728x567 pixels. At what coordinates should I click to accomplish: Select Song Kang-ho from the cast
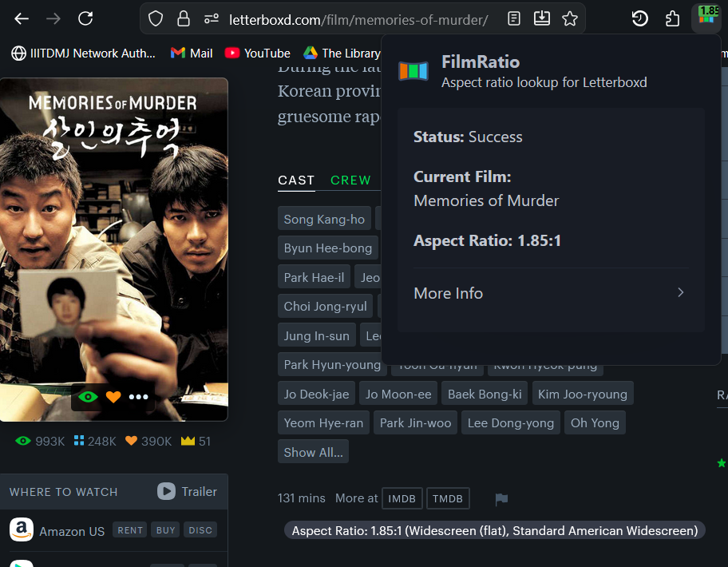click(324, 218)
